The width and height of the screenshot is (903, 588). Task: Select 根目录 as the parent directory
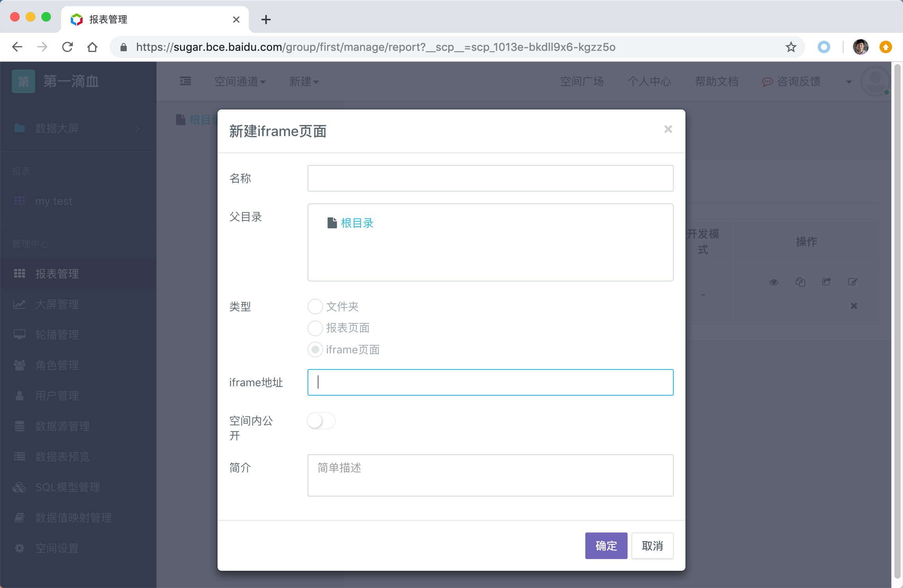pos(357,223)
